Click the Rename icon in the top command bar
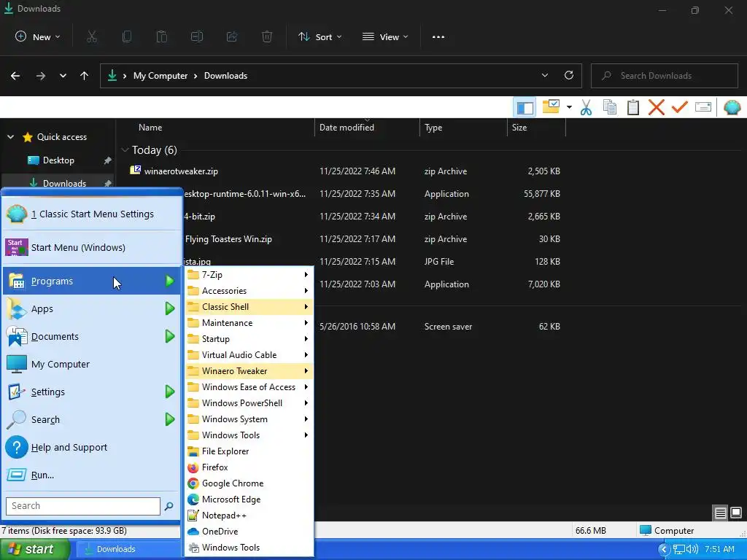This screenshot has width=747, height=560. pyautogui.click(x=197, y=36)
